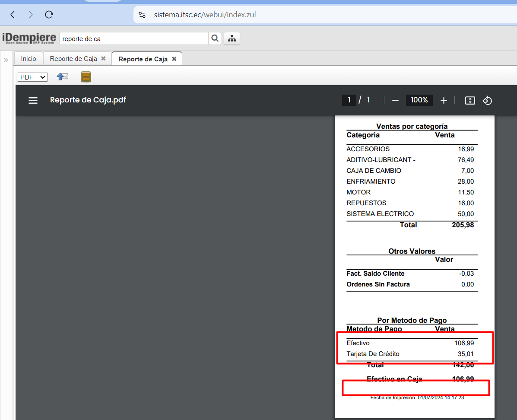Click the fit to page icon
Screen dimensions: 517x420
click(x=470, y=100)
